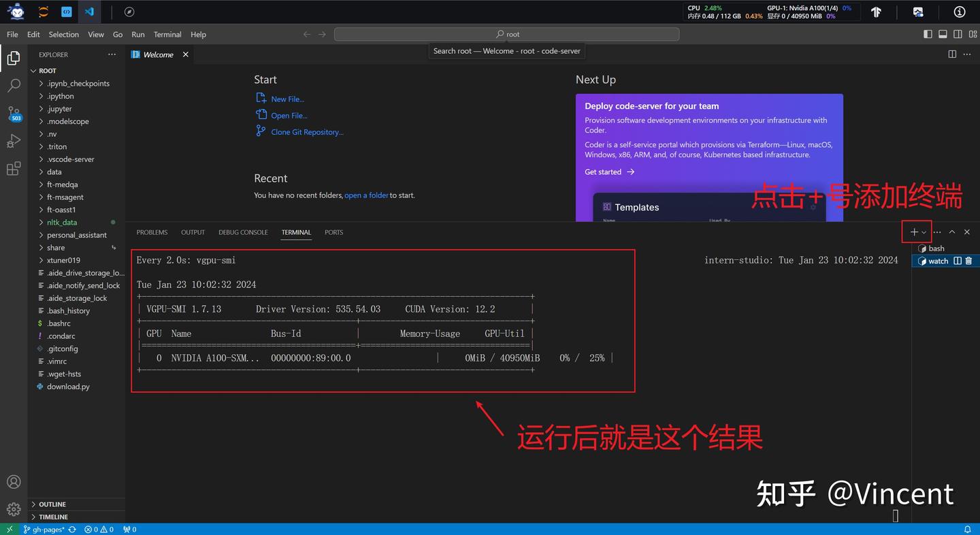980x535 pixels.
Task: Toggle the primary side bar layout button
Action: tap(928, 34)
